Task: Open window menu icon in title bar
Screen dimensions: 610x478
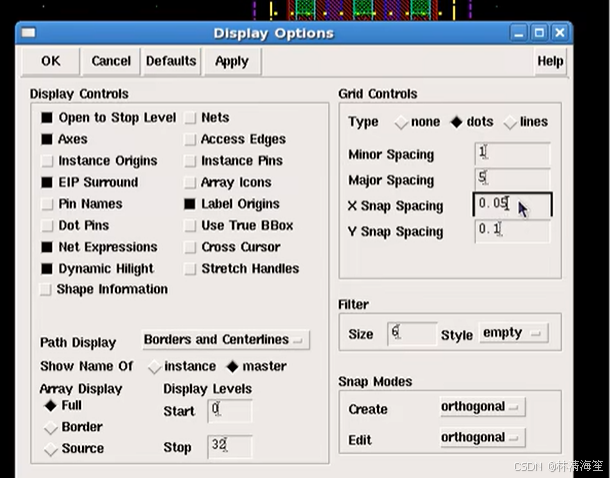Action: coord(28,33)
